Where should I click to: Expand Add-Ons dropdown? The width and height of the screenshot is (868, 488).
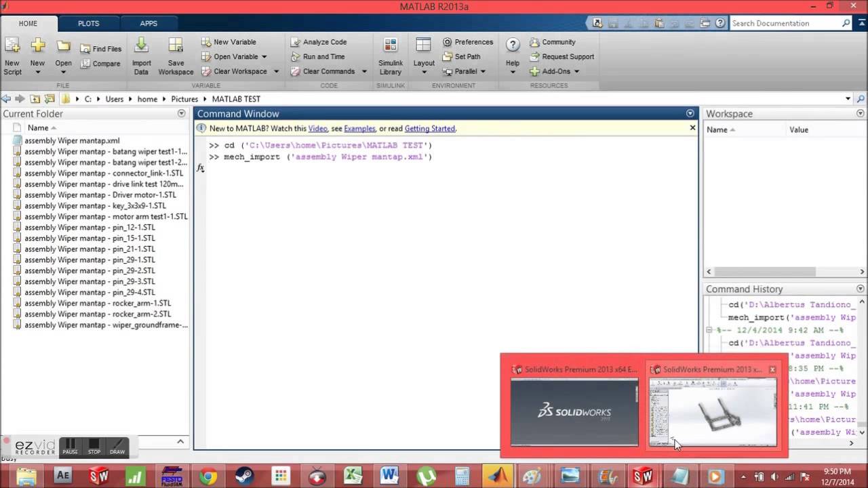576,72
